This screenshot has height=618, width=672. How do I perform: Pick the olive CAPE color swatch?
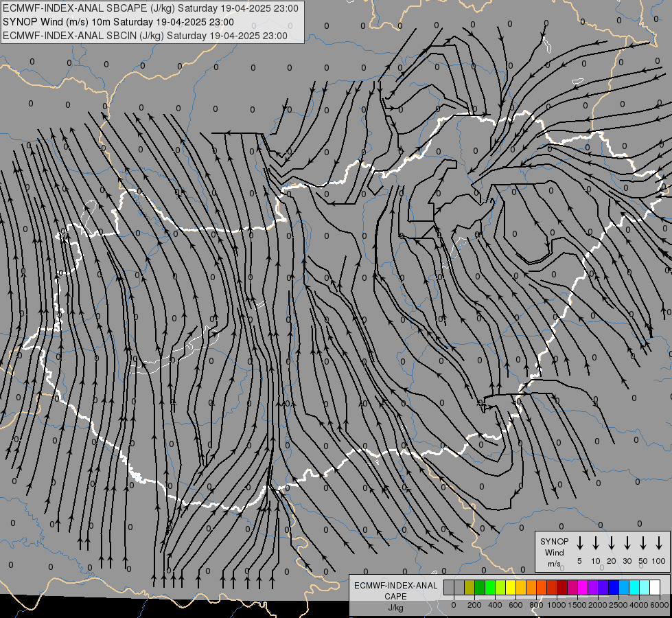[x=470, y=587]
